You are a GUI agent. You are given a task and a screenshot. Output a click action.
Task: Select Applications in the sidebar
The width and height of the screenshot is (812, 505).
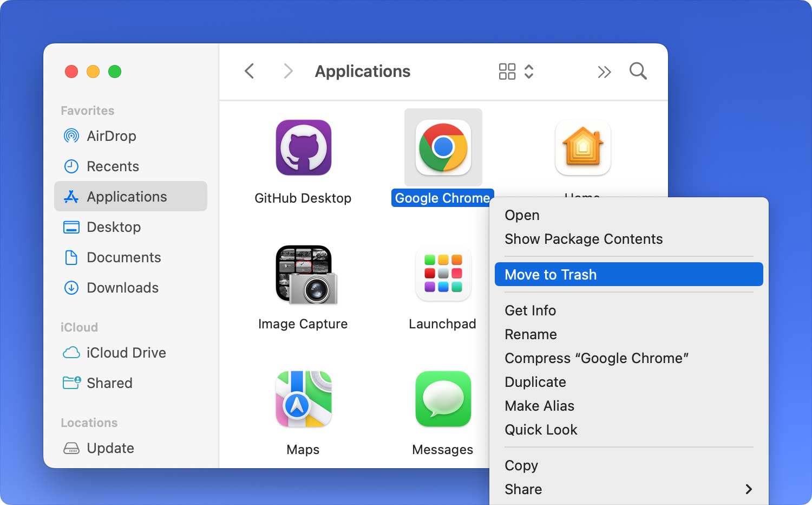click(x=130, y=196)
